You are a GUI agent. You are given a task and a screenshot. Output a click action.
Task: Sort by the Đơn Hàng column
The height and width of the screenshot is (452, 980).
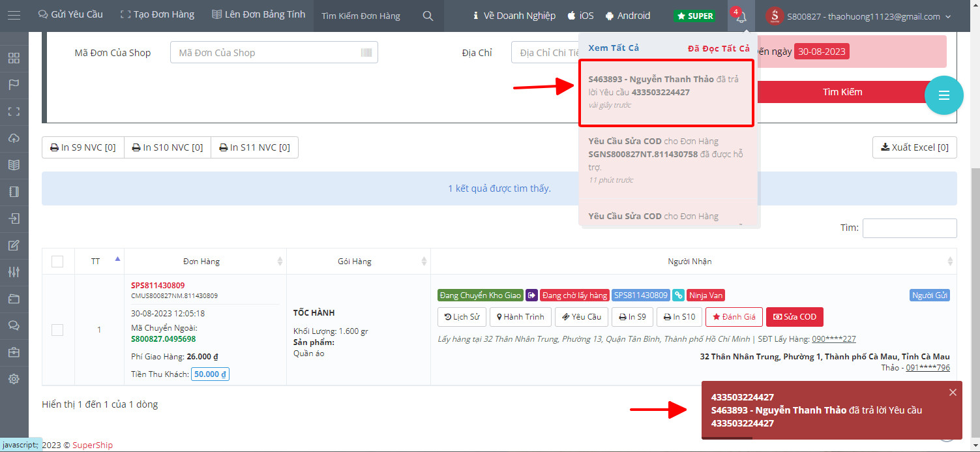205,262
